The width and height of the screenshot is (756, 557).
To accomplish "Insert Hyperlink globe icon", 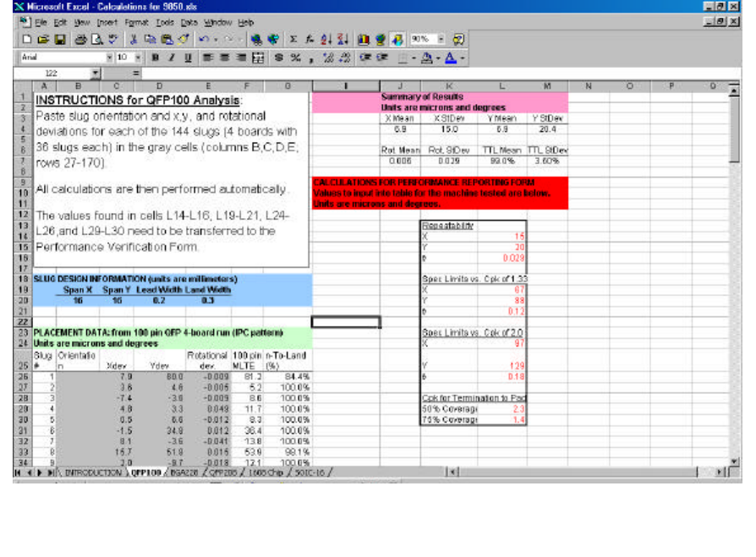I will [256, 40].
